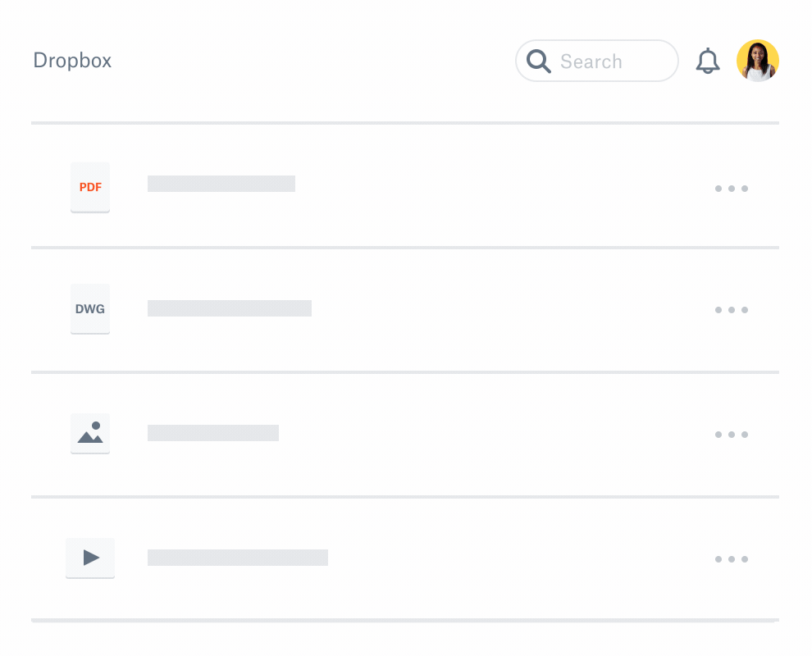The width and height of the screenshot is (812, 656).
Task: Click the search magnifier icon
Action: (x=539, y=61)
